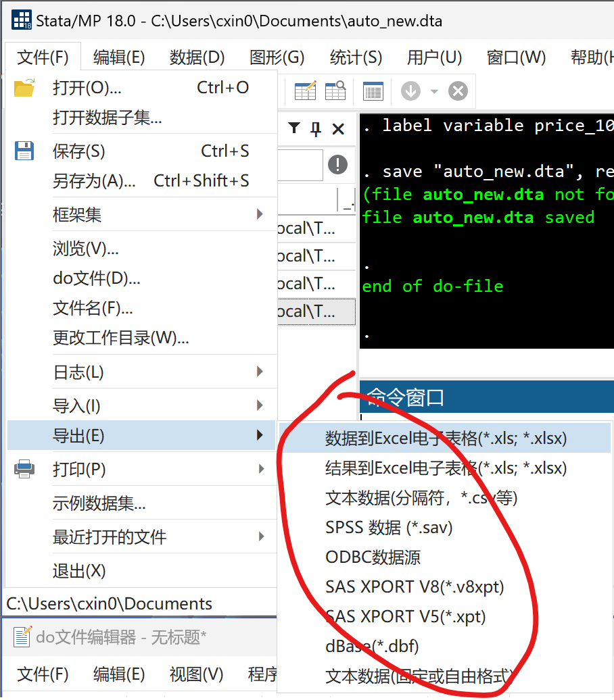This screenshot has width=614, height=700.
Task: Open the Variables Manager toolbar icon
Action: coord(373,91)
